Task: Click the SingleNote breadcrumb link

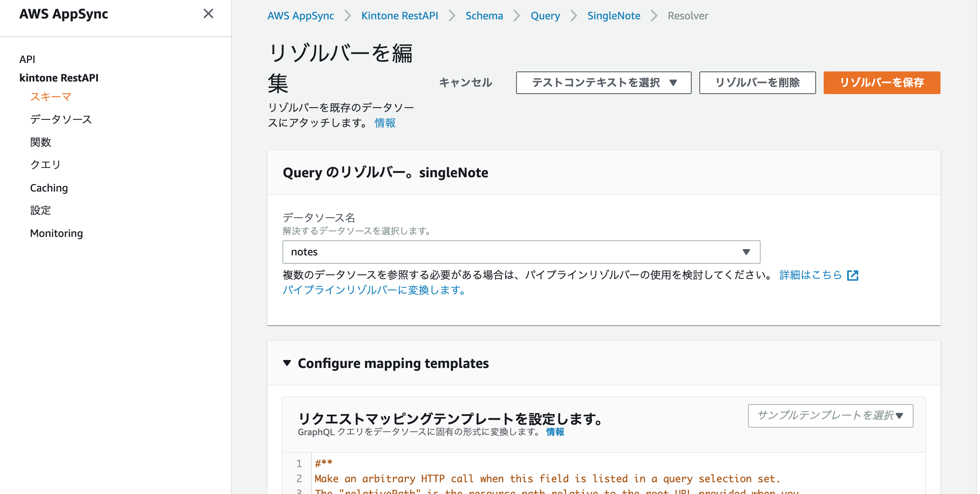Action: 614,16
